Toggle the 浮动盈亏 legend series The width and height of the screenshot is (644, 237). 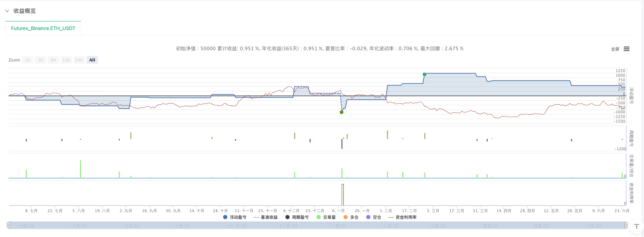[234, 217]
